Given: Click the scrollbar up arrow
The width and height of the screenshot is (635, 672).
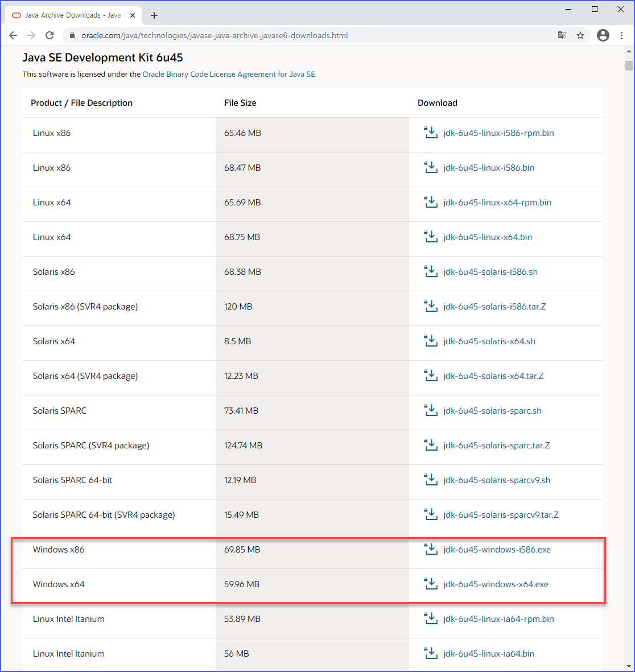Looking at the screenshot, I should [629, 51].
